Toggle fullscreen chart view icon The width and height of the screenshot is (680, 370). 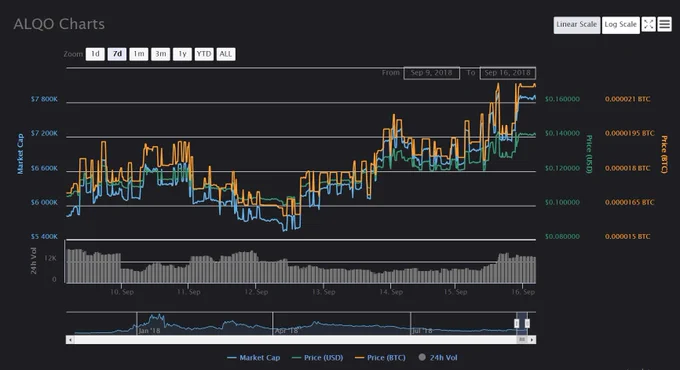click(648, 24)
